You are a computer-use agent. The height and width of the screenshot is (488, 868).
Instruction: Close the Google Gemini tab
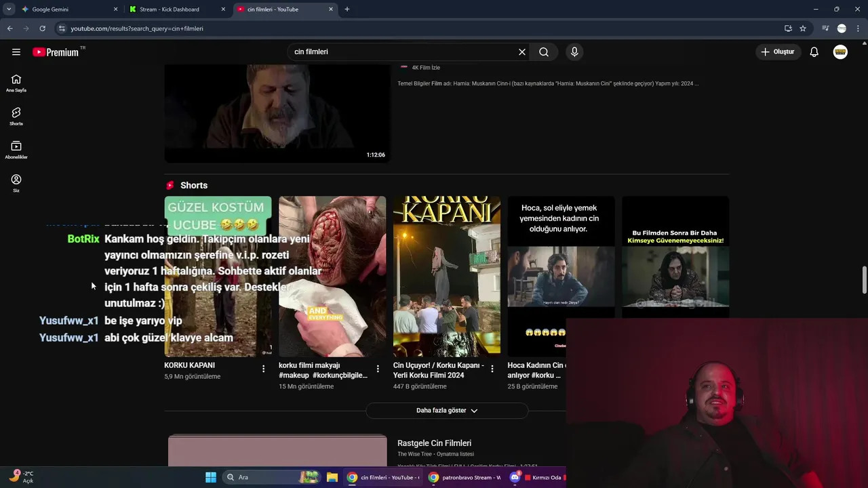[x=115, y=9]
